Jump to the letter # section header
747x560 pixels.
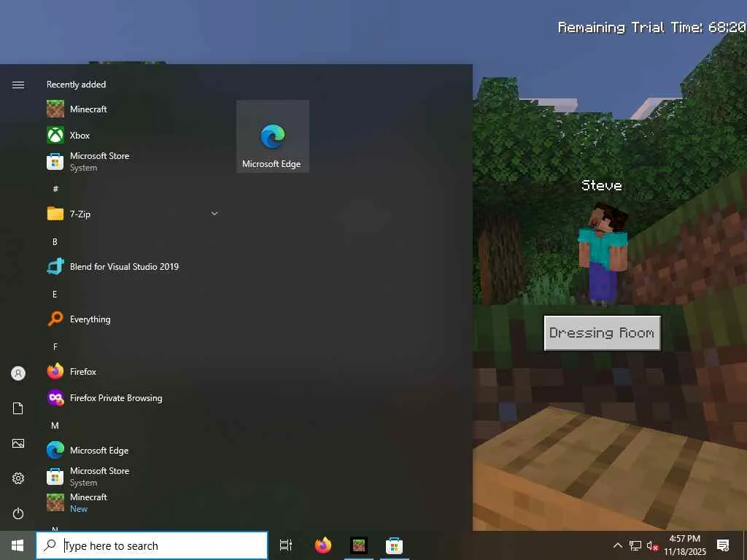click(x=55, y=189)
